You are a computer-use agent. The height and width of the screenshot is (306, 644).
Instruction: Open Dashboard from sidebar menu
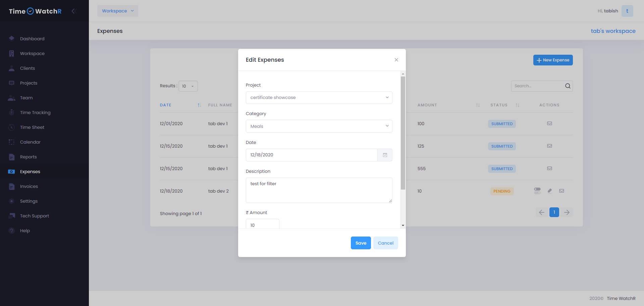tap(32, 39)
